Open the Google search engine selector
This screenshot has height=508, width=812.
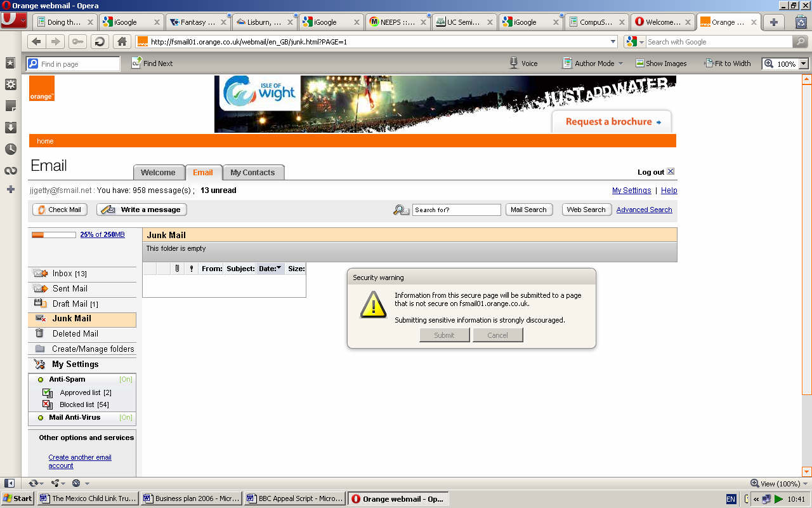pos(635,42)
